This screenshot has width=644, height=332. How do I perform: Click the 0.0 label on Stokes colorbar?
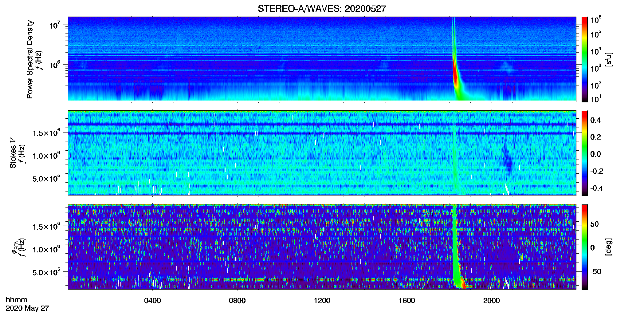tap(595, 154)
